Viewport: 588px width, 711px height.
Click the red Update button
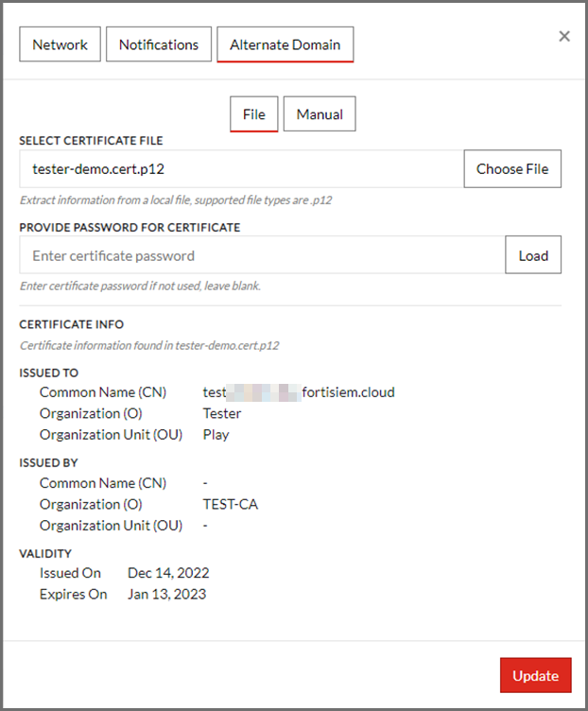tap(535, 676)
